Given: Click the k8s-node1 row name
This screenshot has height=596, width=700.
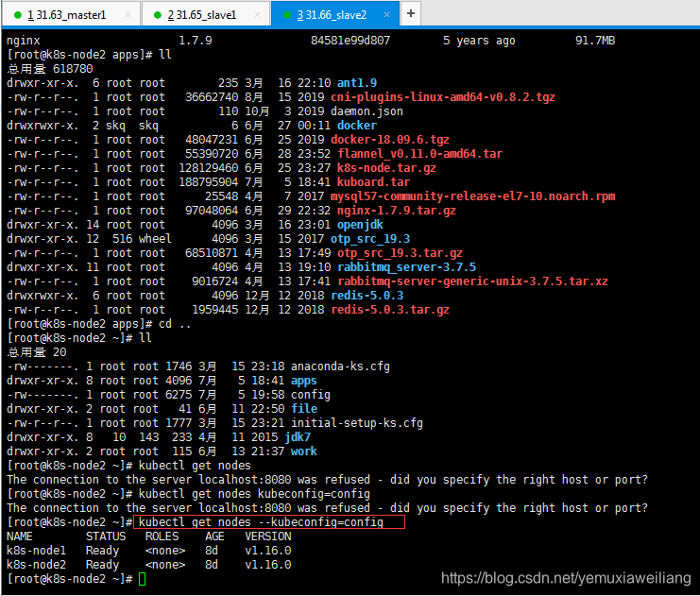Looking at the screenshot, I should click(36, 551).
